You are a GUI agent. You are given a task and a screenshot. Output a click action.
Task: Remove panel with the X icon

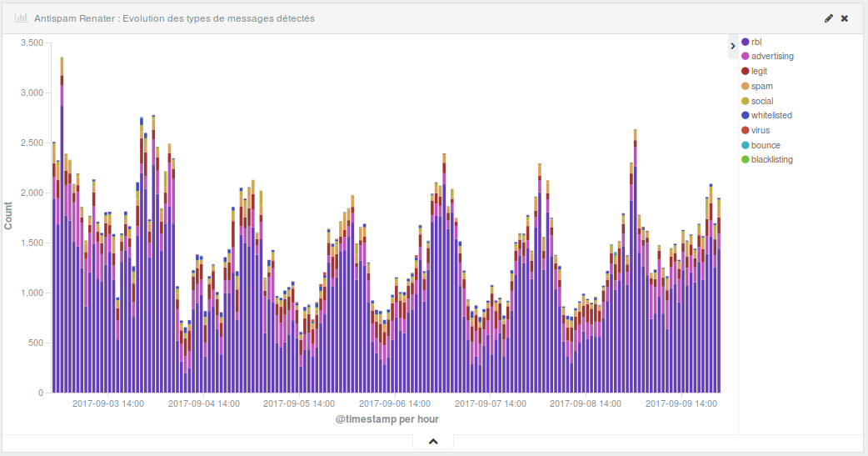[845, 18]
